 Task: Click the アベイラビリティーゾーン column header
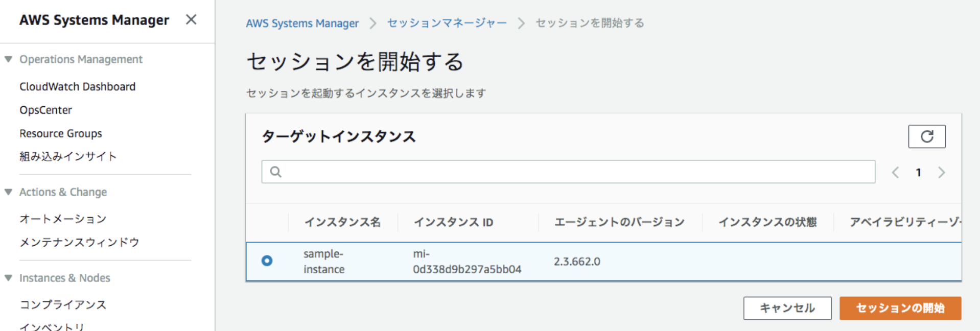point(905,222)
